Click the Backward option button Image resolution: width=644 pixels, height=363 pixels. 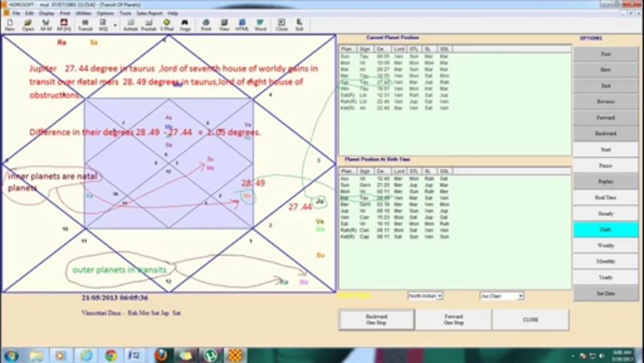click(606, 134)
